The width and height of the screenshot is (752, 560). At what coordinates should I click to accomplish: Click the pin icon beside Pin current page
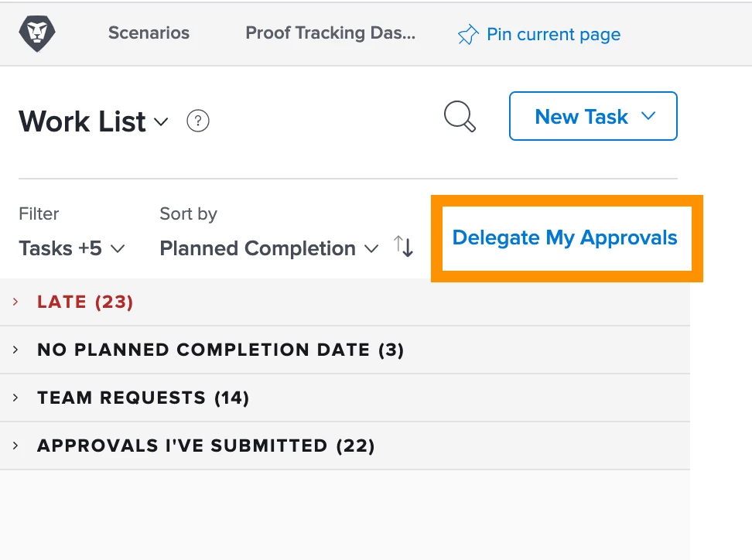[468, 35]
